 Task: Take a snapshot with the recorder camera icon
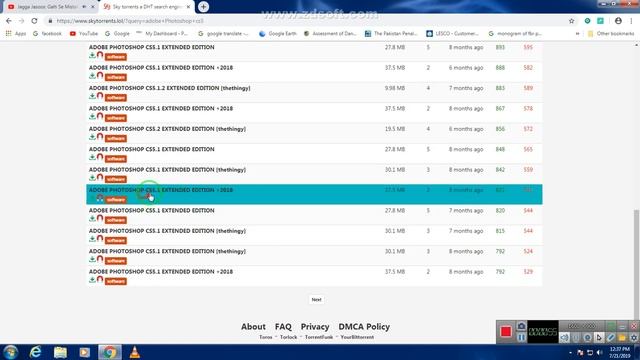(x=521, y=326)
